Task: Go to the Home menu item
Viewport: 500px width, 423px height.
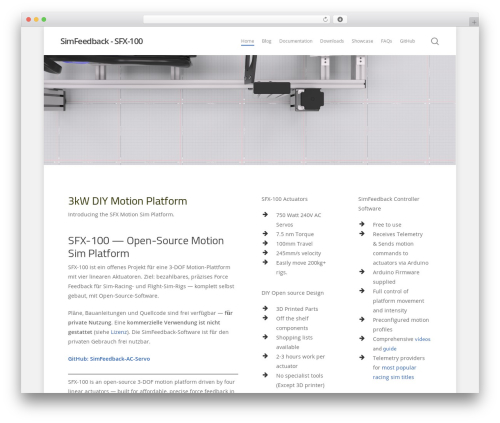Action: [247, 41]
